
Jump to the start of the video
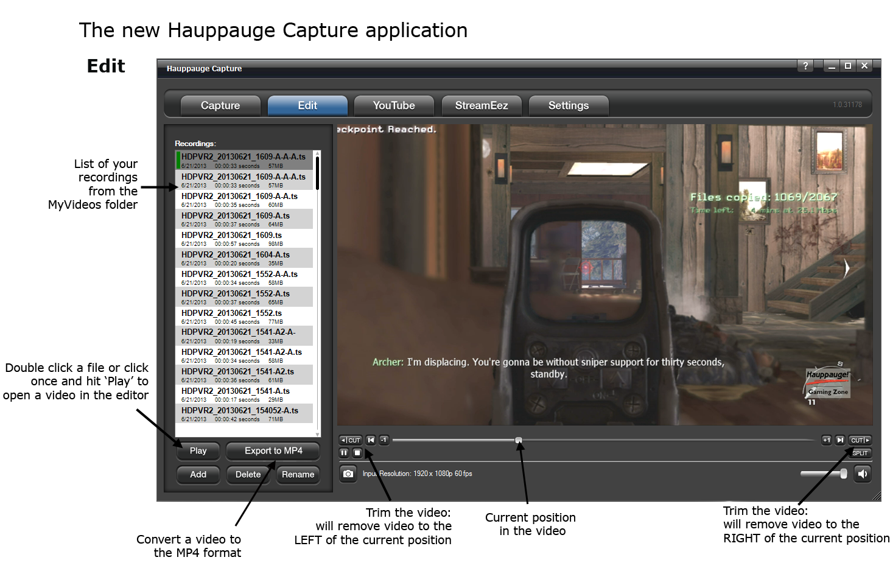click(x=371, y=440)
